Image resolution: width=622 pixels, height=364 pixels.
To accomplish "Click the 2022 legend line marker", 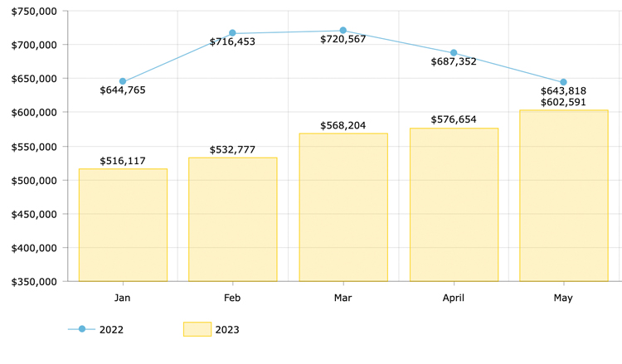I will pos(82,329).
